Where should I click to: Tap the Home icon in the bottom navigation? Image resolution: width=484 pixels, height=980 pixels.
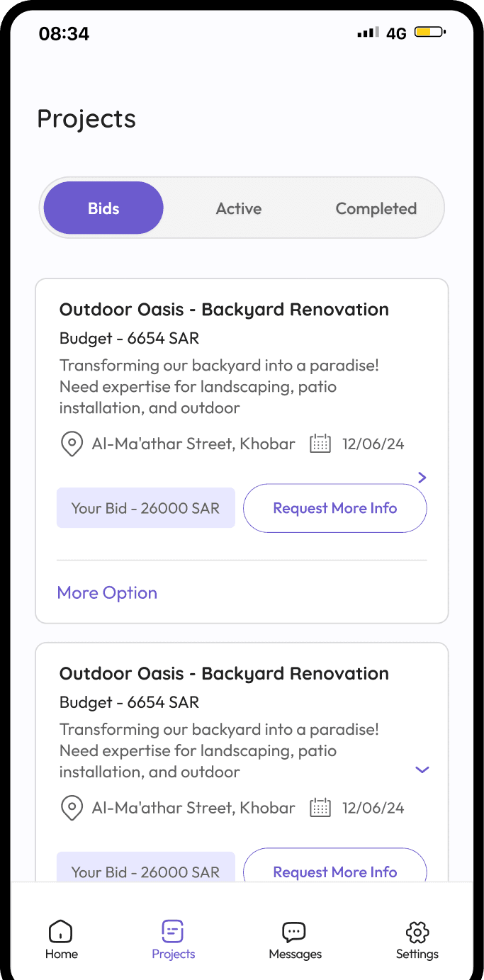pos(61,931)
